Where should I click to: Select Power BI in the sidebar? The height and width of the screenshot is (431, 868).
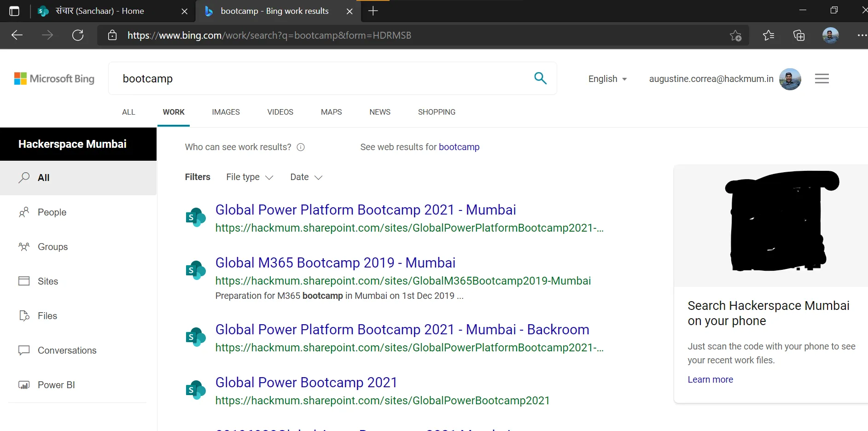point(56,385)
